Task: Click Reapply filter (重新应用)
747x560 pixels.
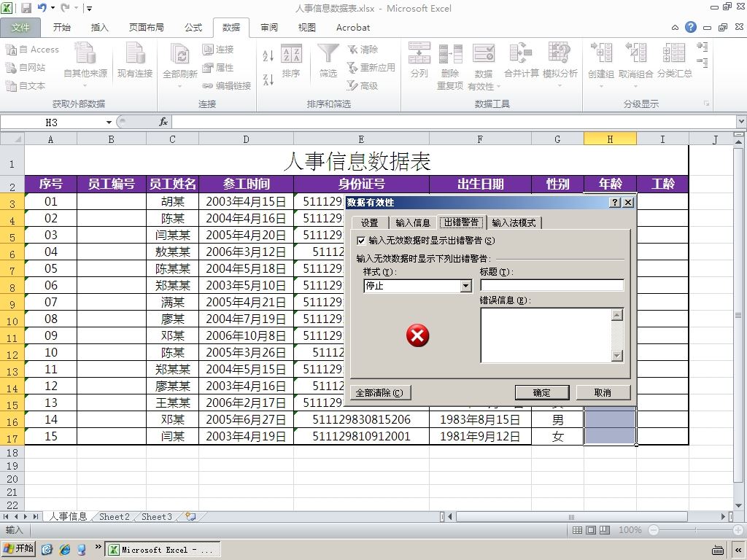Action: click(x=371, y=67)
